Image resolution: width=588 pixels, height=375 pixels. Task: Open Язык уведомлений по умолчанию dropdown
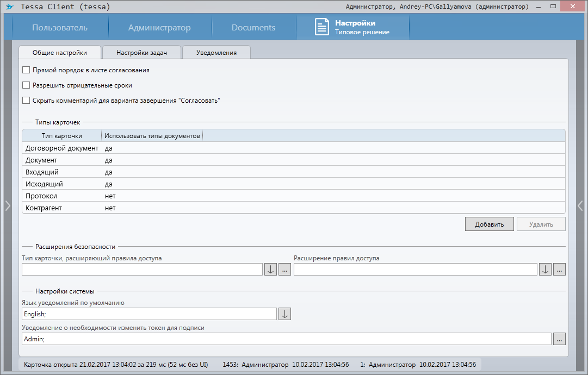tap(284, 314)
